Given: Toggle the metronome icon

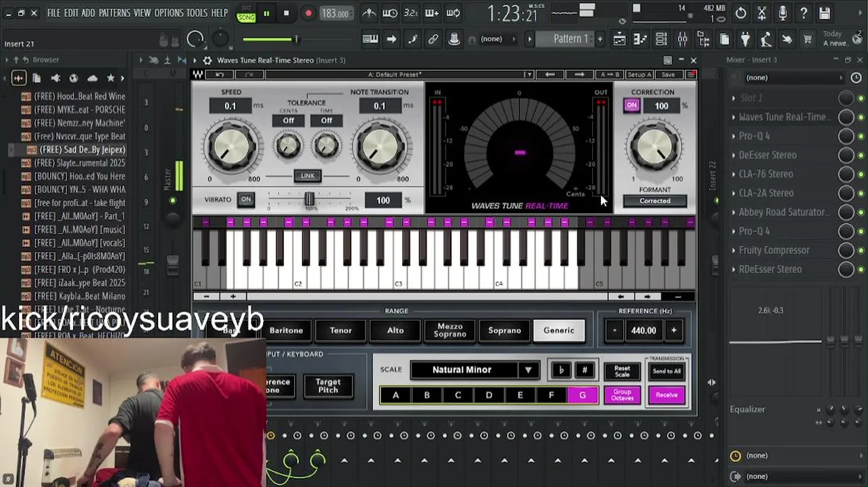Looking at the screenshot, I should 369,13.
